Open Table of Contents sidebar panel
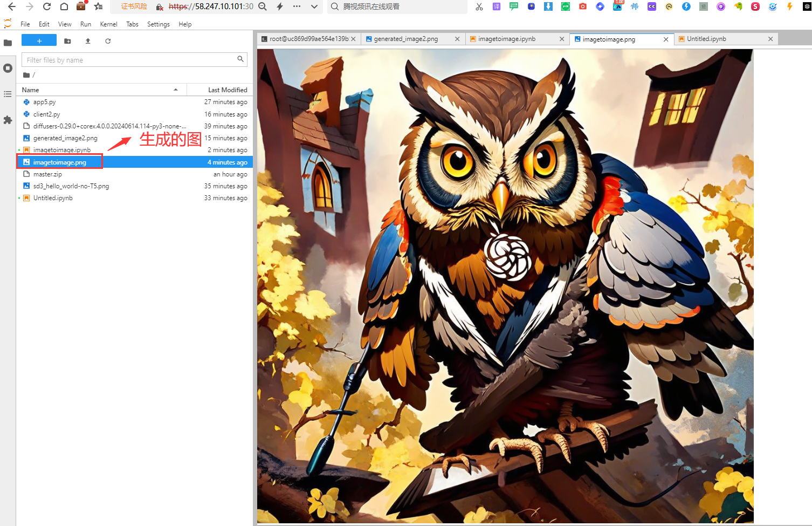 pyautogui.click(x=8, y=94)
